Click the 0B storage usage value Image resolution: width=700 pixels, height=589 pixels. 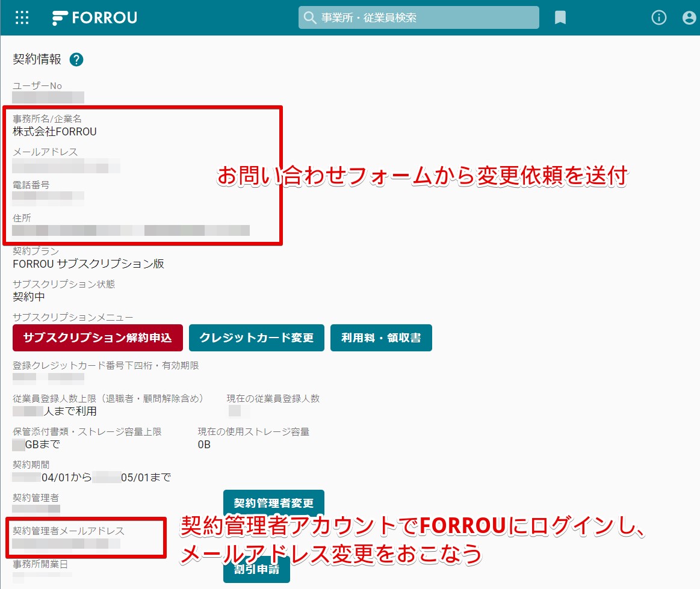point(204,445)
